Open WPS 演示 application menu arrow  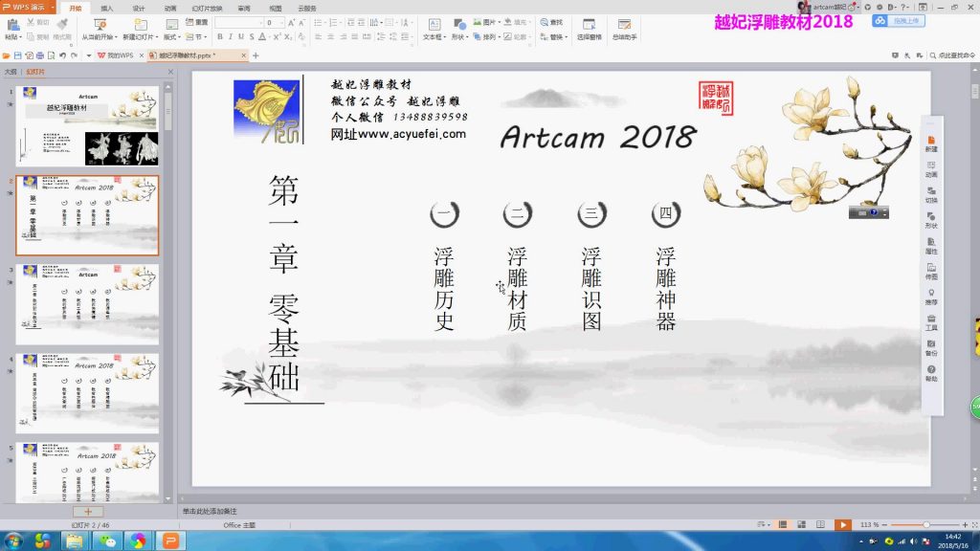(x=52, y=7)
